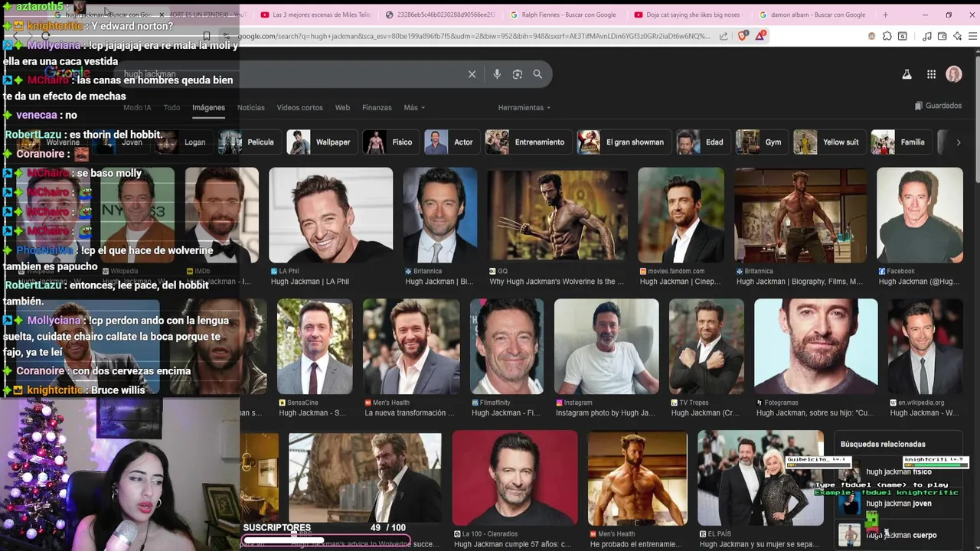
Task: Clear the Google search box with the X
Action: point(472,74)
